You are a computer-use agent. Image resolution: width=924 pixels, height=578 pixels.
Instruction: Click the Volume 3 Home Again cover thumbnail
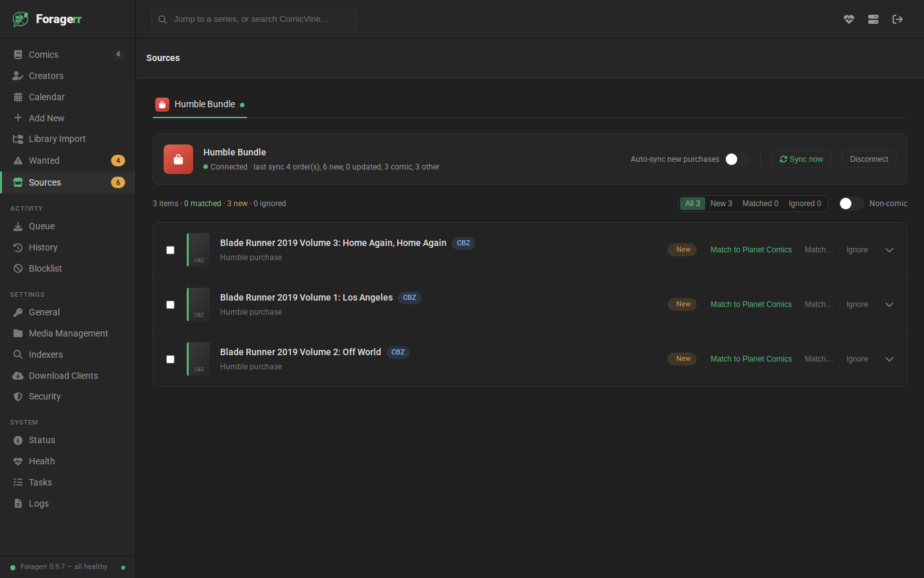point(198,250)
